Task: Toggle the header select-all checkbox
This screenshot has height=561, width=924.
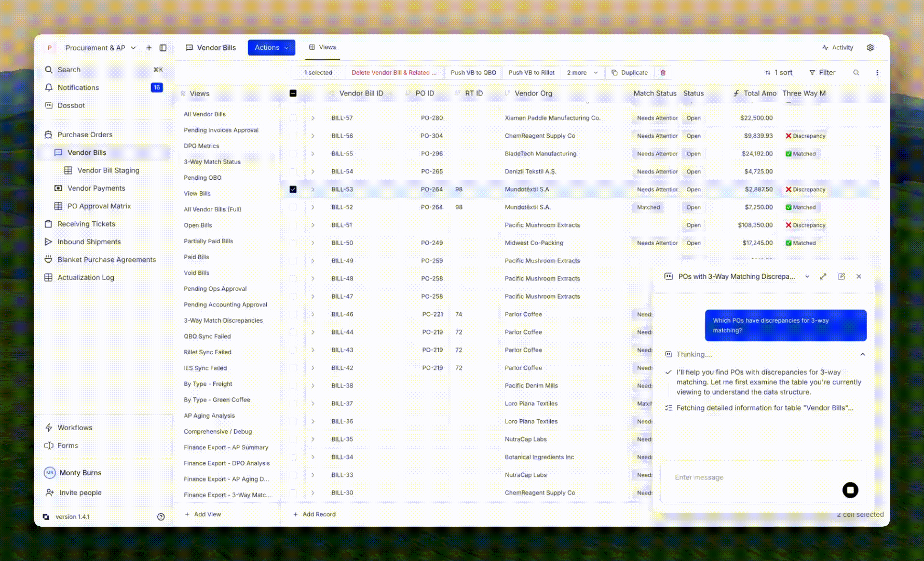Action: click(x=293, y=94)
